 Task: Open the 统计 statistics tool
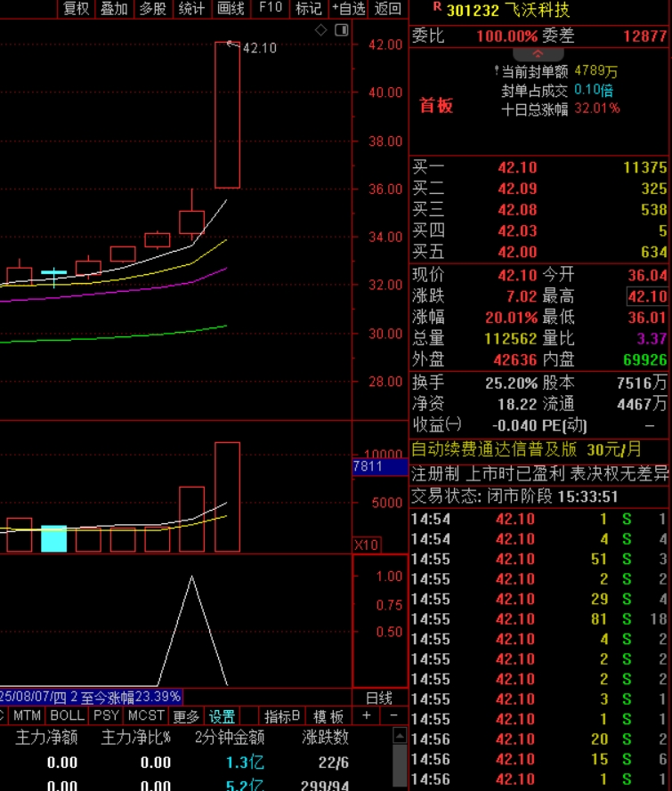tap(191, 9)
